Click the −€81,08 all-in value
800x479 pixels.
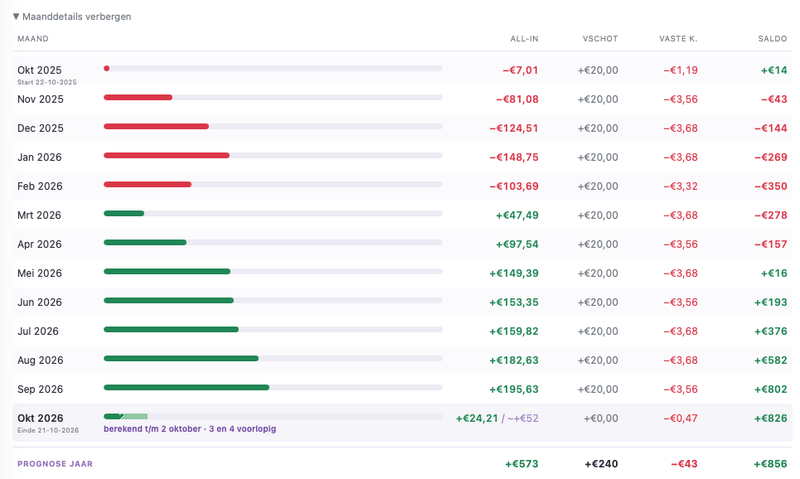[x=517, y=99]
